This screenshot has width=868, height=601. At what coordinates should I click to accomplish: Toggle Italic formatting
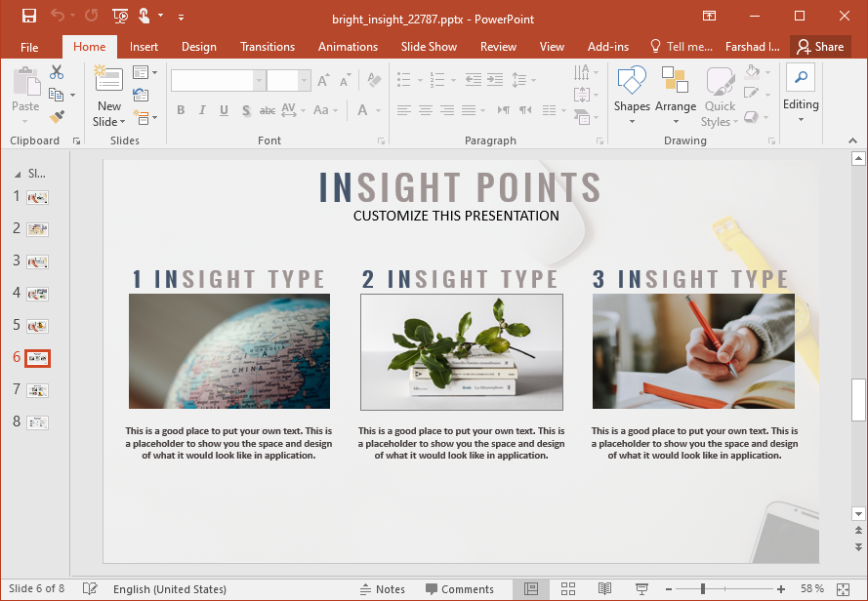(202, 110)
